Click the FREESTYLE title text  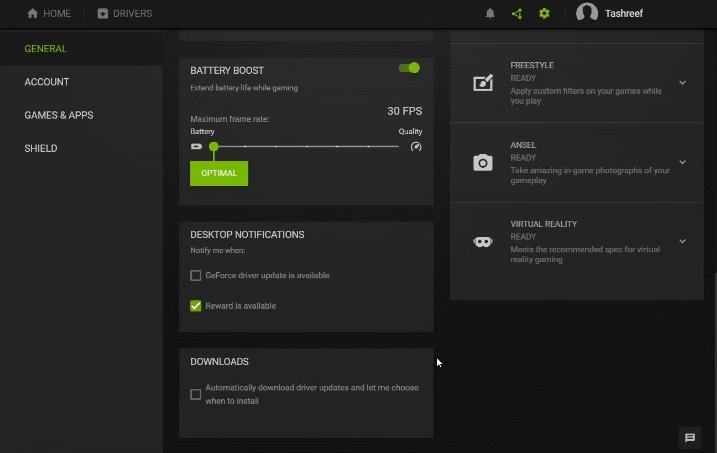coord(532,65)
